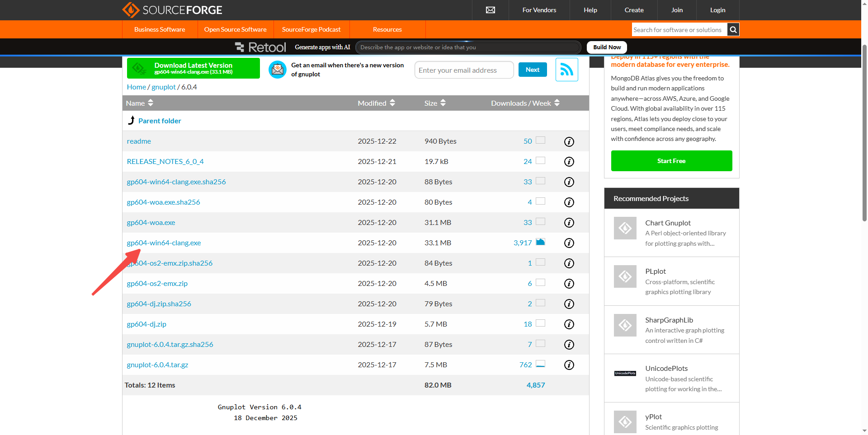
Task: Click the email address input field
Action: 463,70
